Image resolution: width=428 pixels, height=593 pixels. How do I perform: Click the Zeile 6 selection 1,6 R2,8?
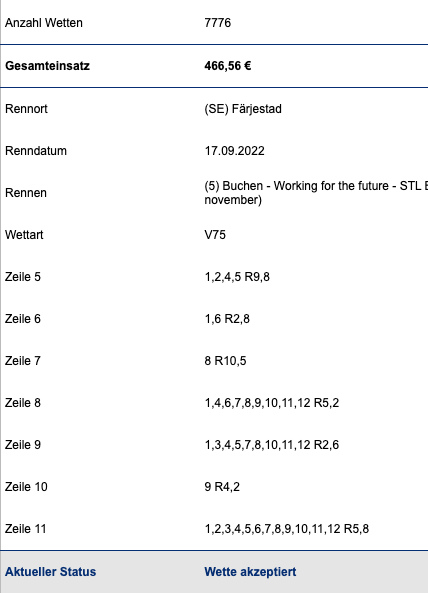227,319
